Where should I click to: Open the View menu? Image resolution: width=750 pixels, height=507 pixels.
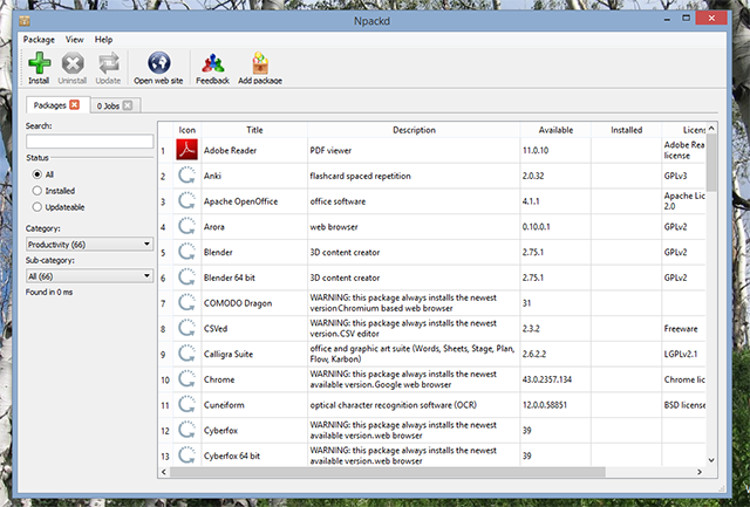pyautogui.click(x=75, y=40)
